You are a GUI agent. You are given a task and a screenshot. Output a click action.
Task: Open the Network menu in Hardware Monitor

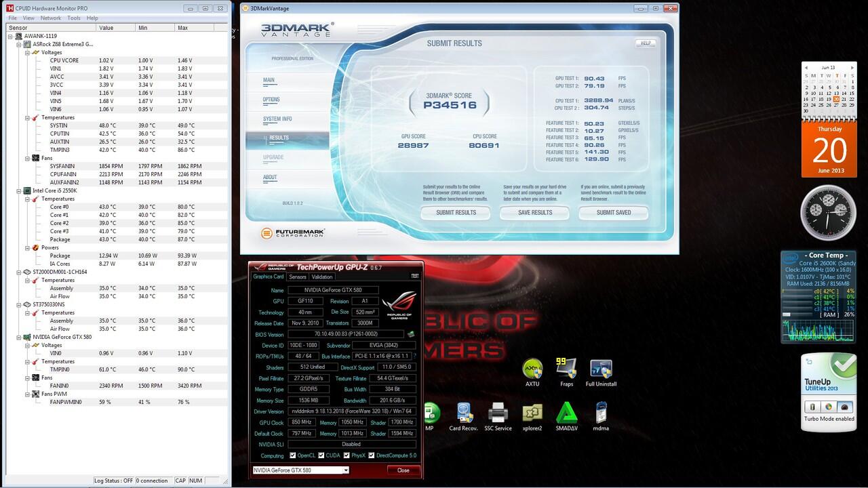coord(51,18)
